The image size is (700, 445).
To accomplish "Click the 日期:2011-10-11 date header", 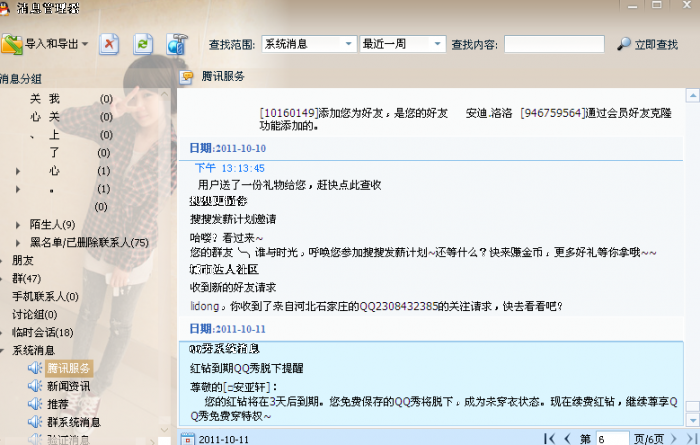I will pos(228,329).
